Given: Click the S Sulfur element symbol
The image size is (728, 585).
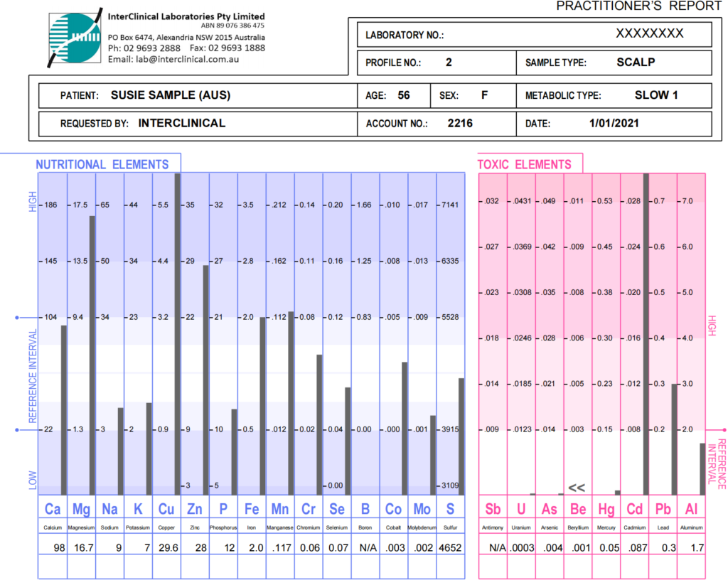Looking at the screenshot, I should pyautogui.click(x=450, y=510).
